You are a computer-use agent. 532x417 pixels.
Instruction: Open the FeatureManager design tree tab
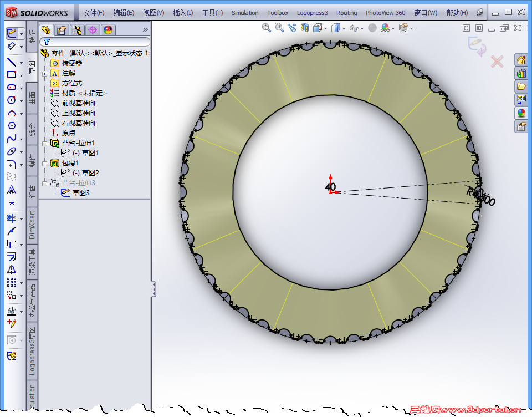[x=46, y=30]
